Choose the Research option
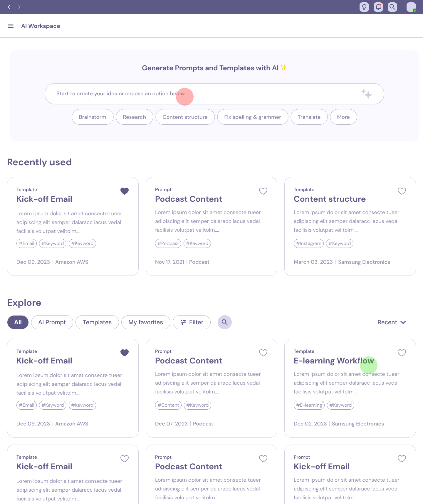This screenshot has height=504, width=423. pyautogui.click(x=135, y=117)
